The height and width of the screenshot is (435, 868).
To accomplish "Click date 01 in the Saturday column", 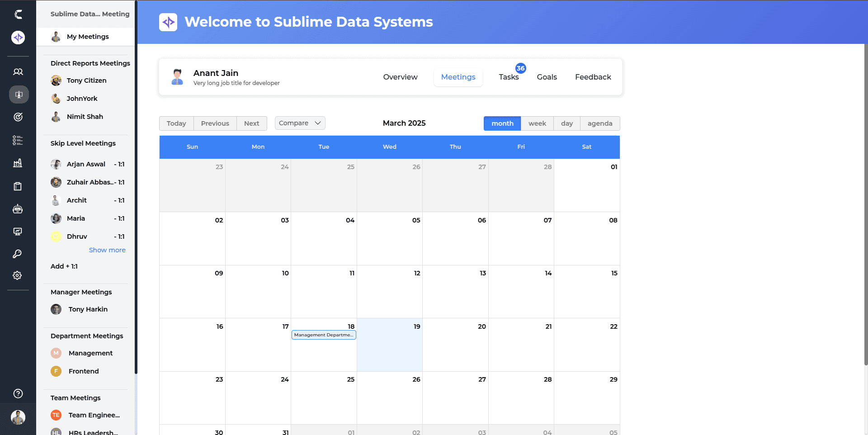I will point(614,167).
